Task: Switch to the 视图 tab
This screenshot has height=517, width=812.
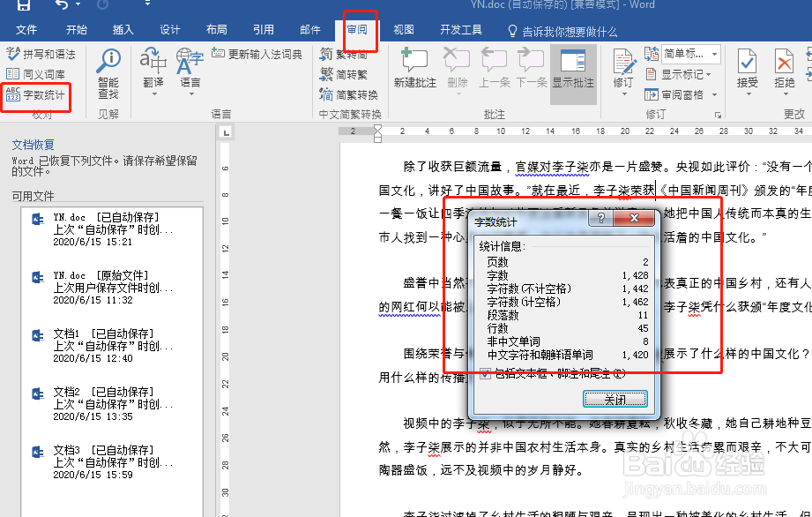Action: 404,30
